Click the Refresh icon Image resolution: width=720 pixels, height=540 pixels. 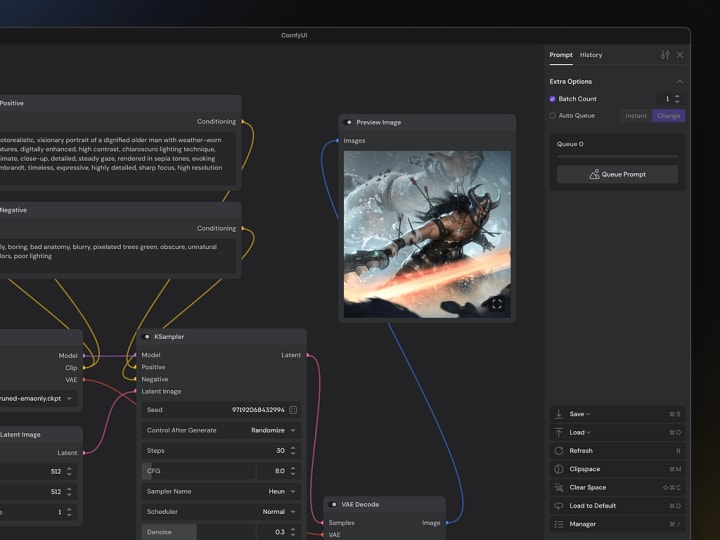coord(559,451)
